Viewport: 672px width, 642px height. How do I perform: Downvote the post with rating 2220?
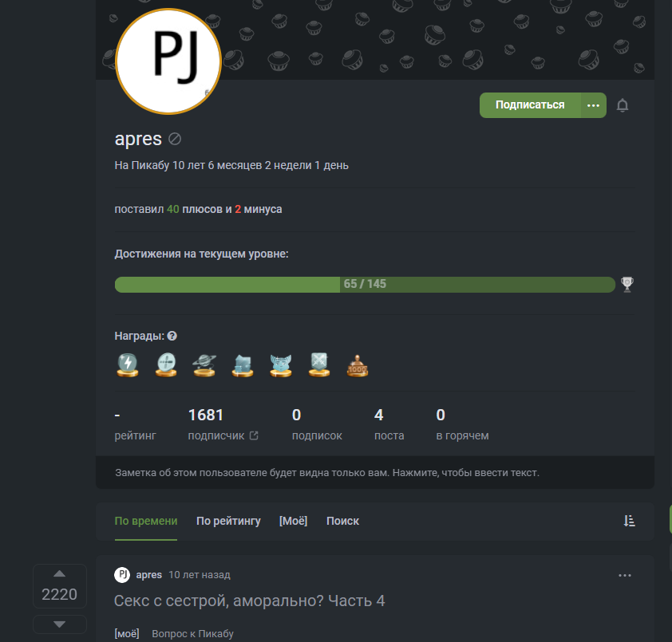pyautogui.click(x=60, y=624)
